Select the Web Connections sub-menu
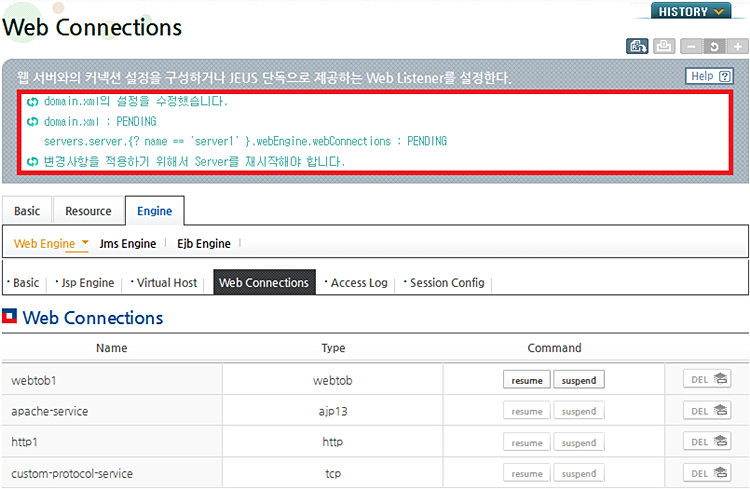 point(264,283)
